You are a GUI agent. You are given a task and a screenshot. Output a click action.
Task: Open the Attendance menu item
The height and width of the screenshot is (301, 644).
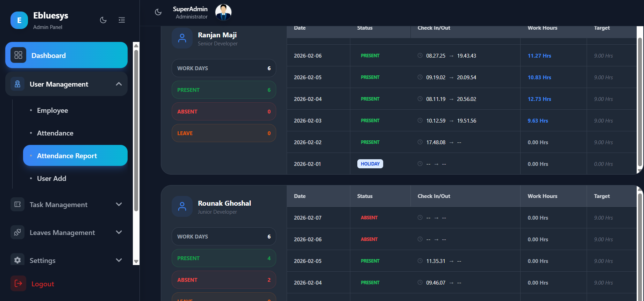tap(55, 133)
